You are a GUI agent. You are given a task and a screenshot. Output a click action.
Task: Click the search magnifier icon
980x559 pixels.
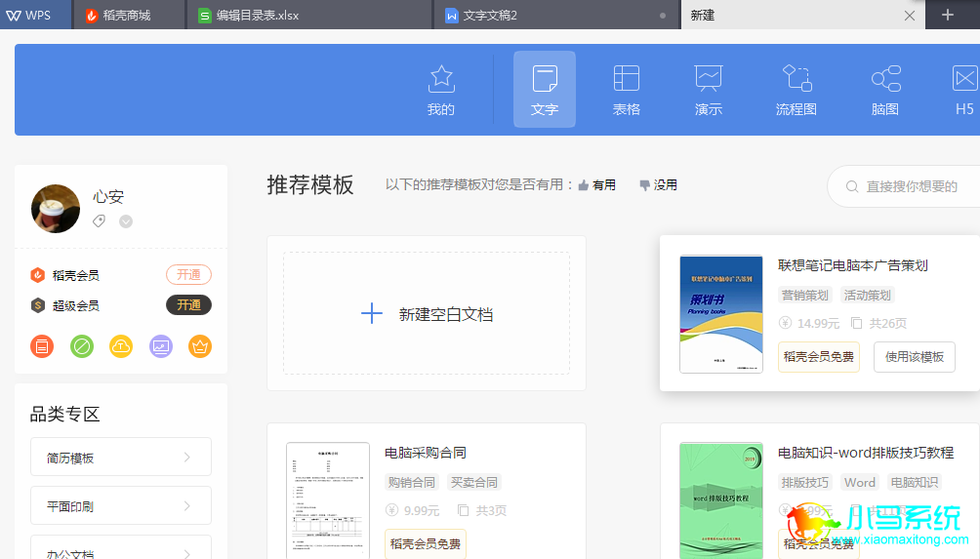click(851, 186)
